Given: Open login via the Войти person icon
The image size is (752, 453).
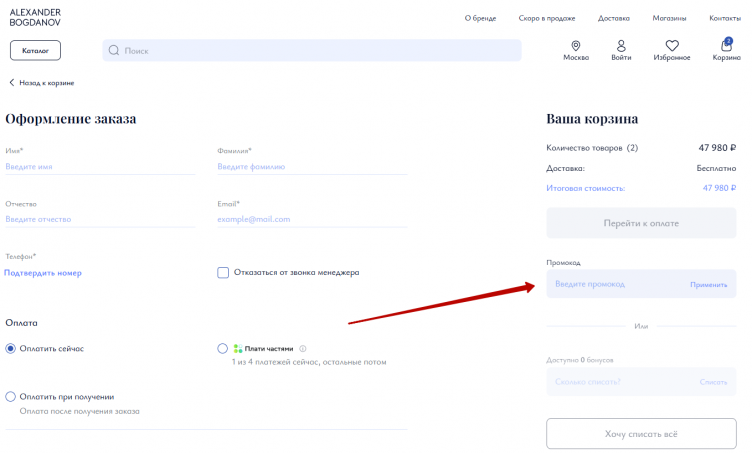Looking at the screenshot, I should pyautogui.click(x=621, y=46).
